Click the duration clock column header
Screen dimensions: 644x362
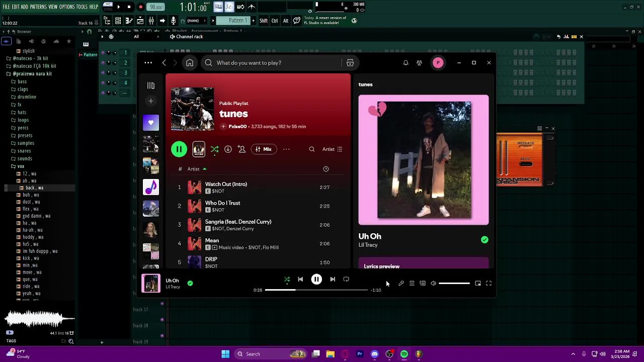tap(326, 169)
